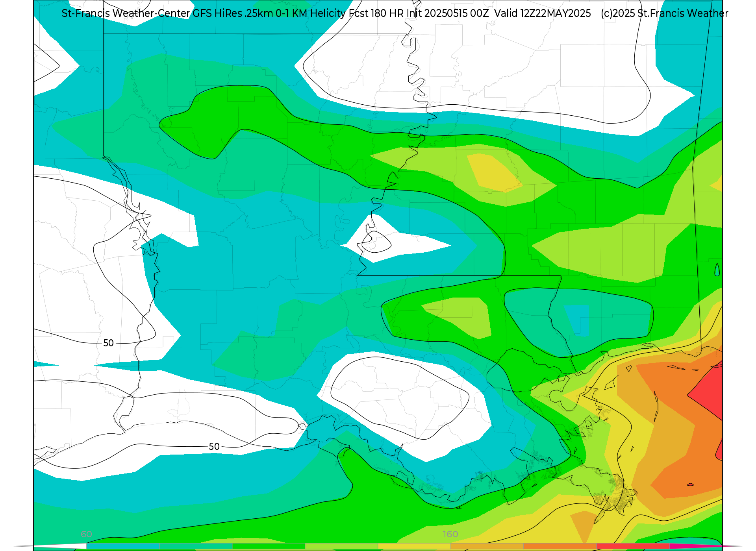This screenshot has width=756, height=551.
Task: Click the cyan segment of the colorbar
Action: coord(123,546)
